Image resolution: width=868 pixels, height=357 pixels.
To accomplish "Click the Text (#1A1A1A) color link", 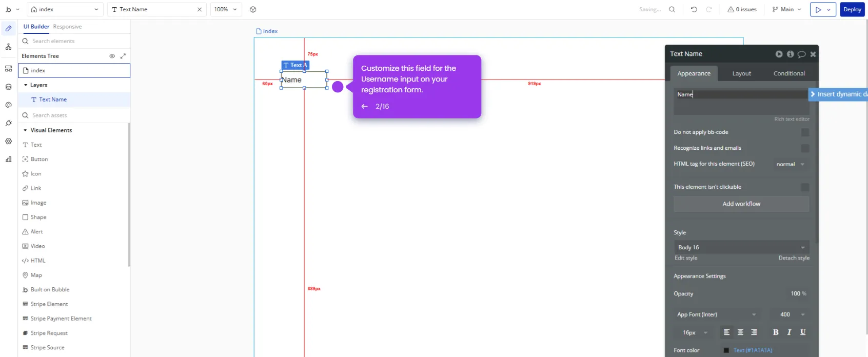I will [x=753, y=350].
